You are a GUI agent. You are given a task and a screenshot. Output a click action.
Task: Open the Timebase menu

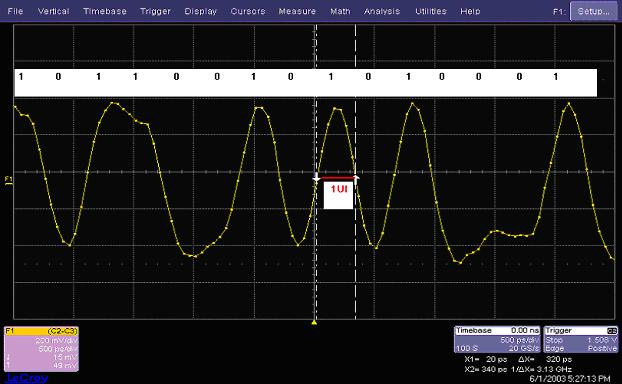pos(105,11)
